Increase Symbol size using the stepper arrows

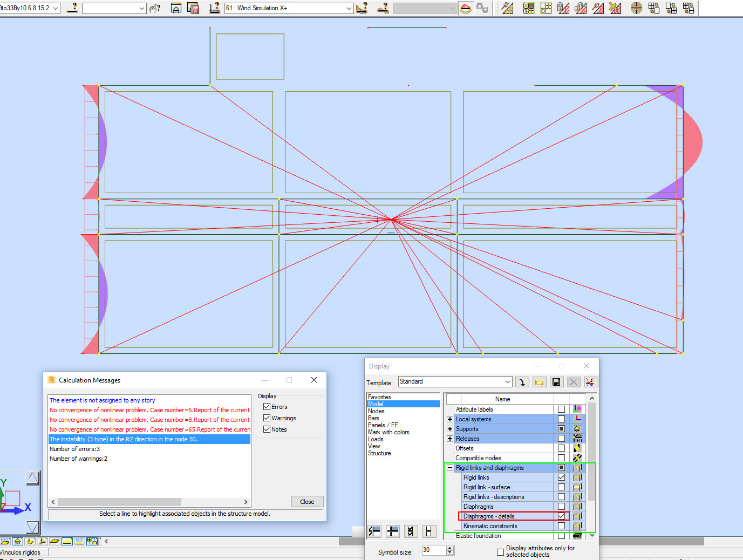(x=450, y=547)
